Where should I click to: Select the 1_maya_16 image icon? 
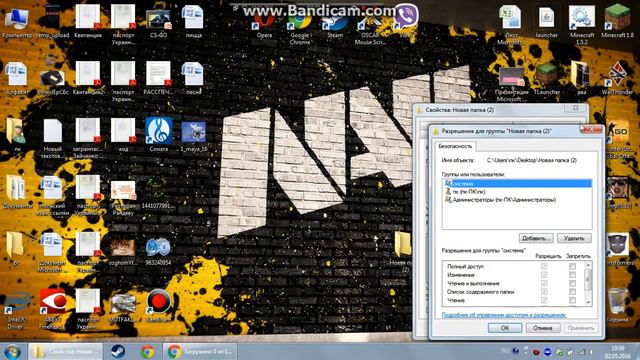(x=193, y=136)
